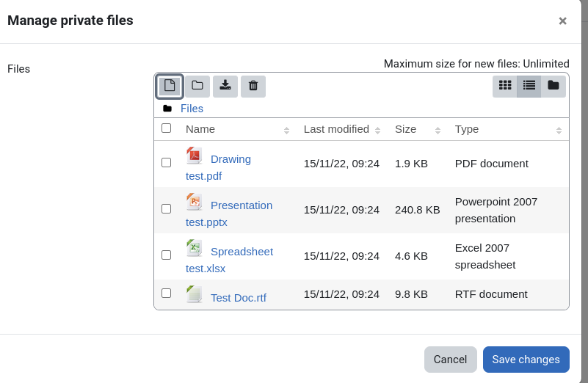Sort by Last modified column arrows

tap(377, 131)
